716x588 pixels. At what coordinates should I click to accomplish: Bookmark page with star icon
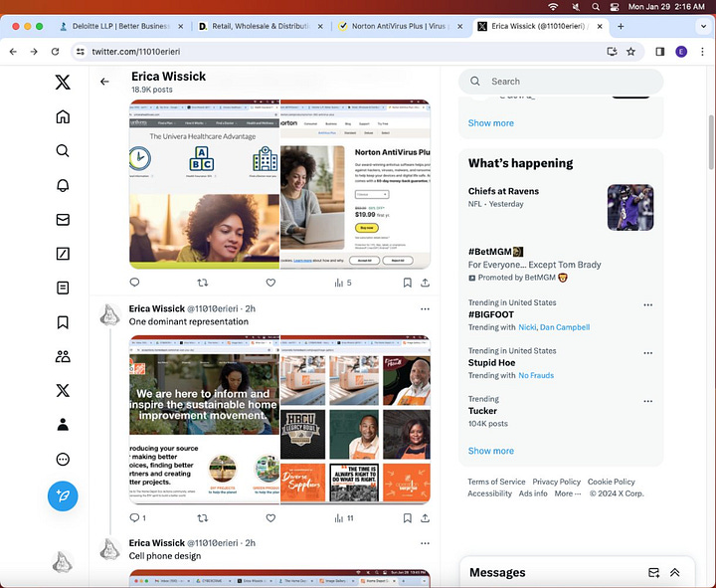pos(631,52)
